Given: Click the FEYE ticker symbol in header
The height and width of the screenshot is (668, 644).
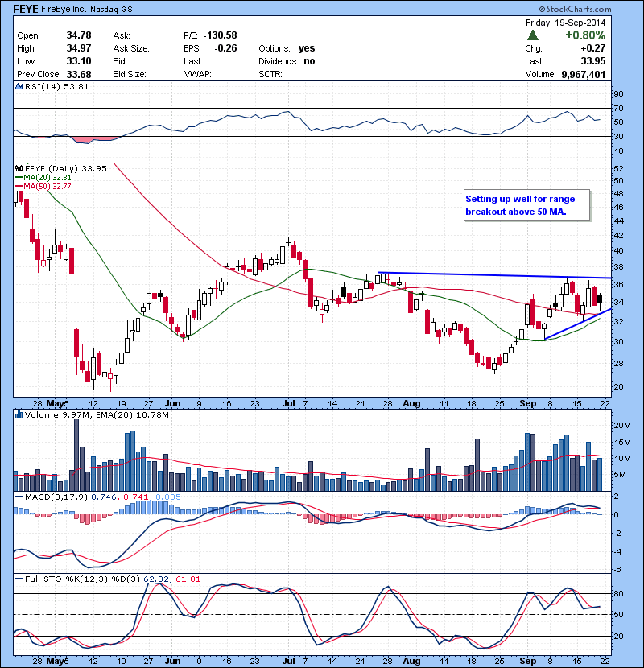Looking at the screenshot, I should click(x=26, y=9).
